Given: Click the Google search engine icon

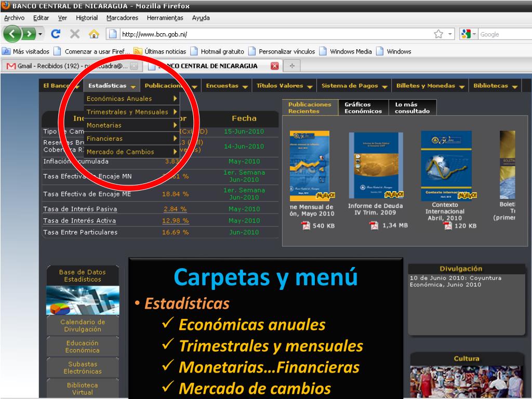Looking at the screenshot, I should click(466, 34).
